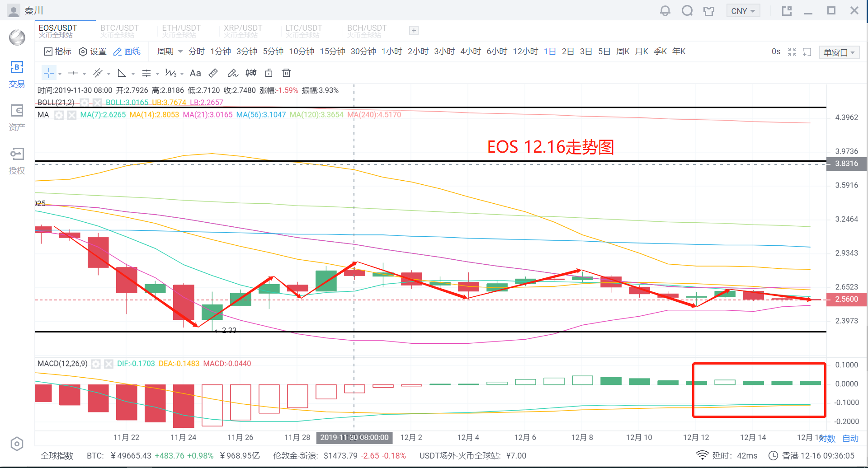Viewport: 868px width, 468px height.
Task: Open the hexagon settings icon at bottom-left
Action: (x=17, y=444)
